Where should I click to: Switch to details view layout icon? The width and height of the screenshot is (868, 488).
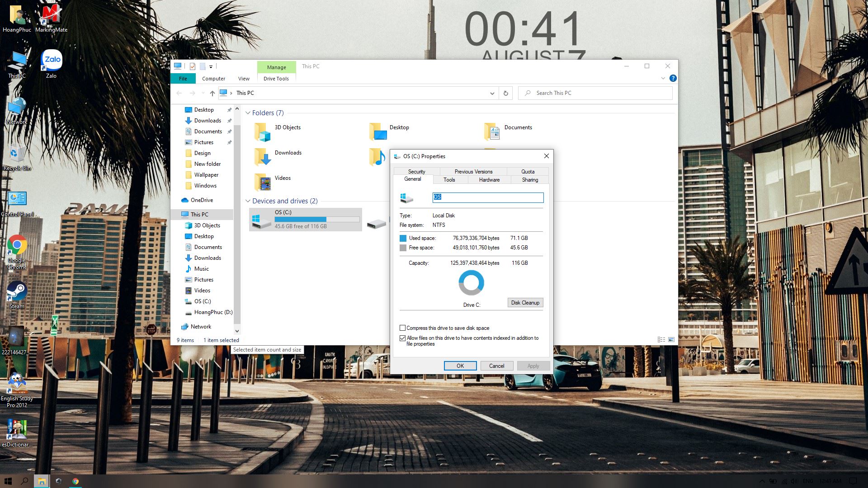(x=661, y=340)
